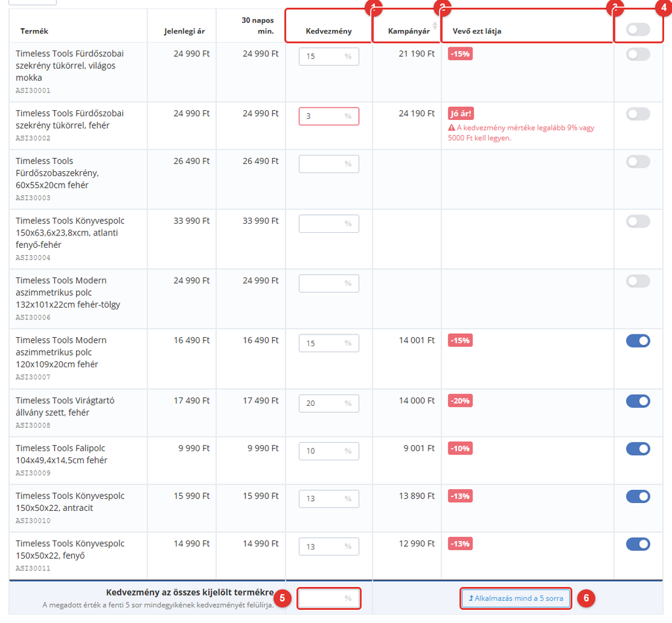Enable toggle for ASI30003 product row

tap(638, 161)
